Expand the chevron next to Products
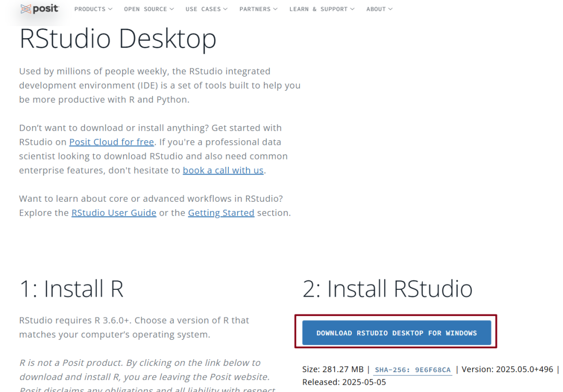The height and width of the screenshot is (392, 563). click(x=110, y=9)
